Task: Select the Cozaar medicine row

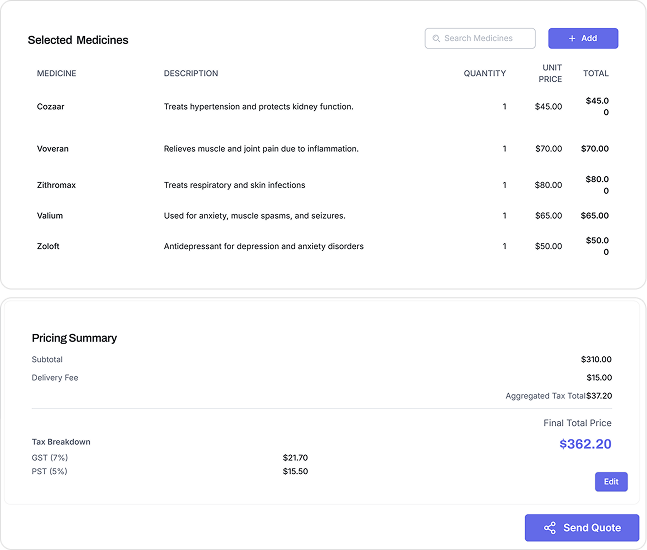Action: [51, 107]
